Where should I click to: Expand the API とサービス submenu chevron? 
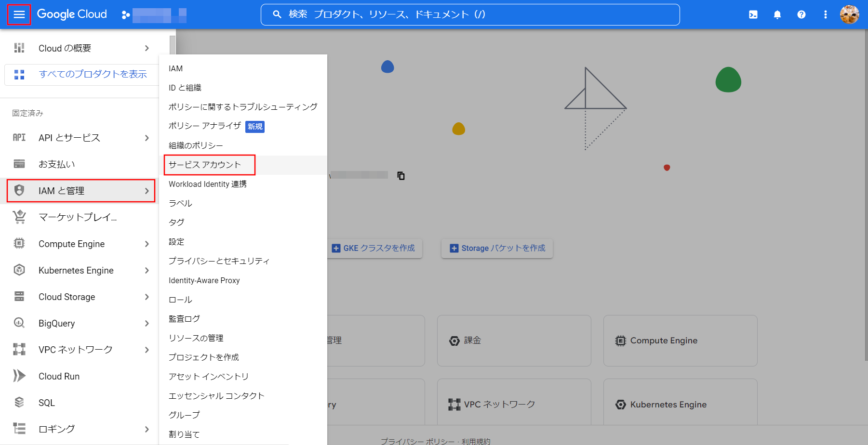click(147, 138)
